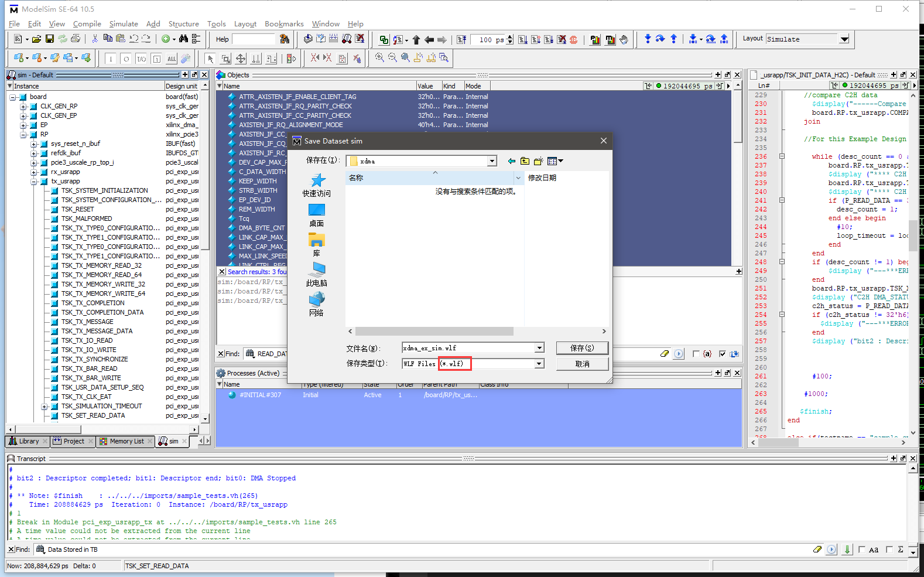Expand the CLK_GEN_RP tree node
Screen dimensions: 924x577
pyautogui.click(x=23, y=107)
